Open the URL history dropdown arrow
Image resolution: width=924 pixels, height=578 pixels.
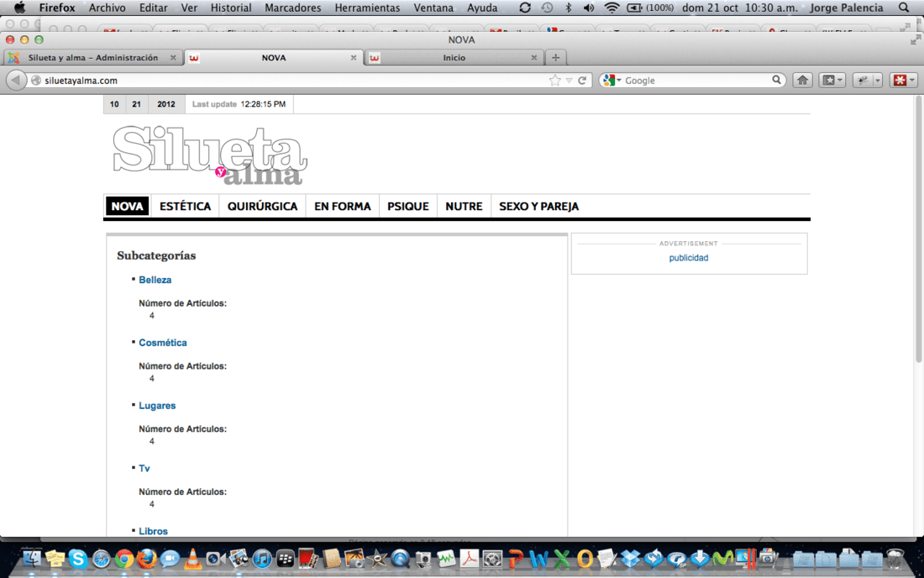tap(569, 81)
